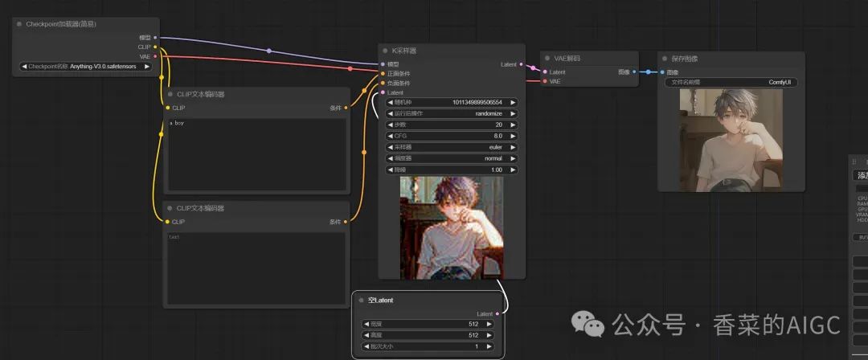Click the Latent input port on VAE解码

tap(545, 72)
